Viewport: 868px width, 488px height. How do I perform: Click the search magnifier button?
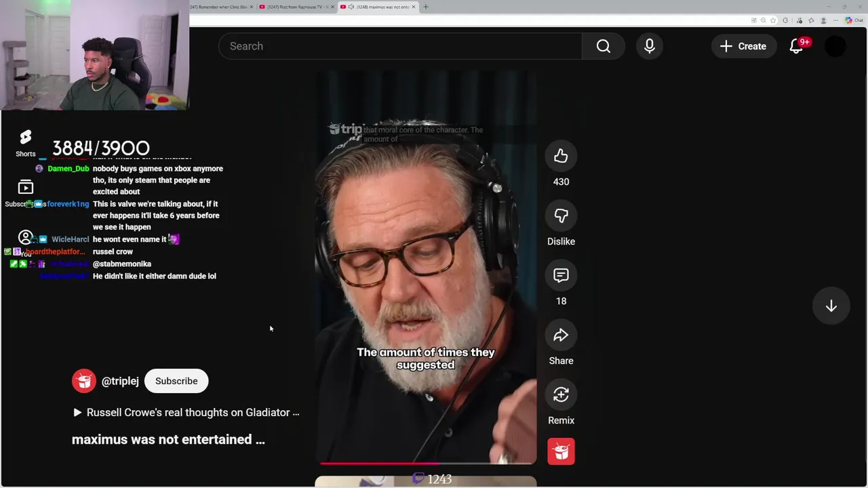603,46
